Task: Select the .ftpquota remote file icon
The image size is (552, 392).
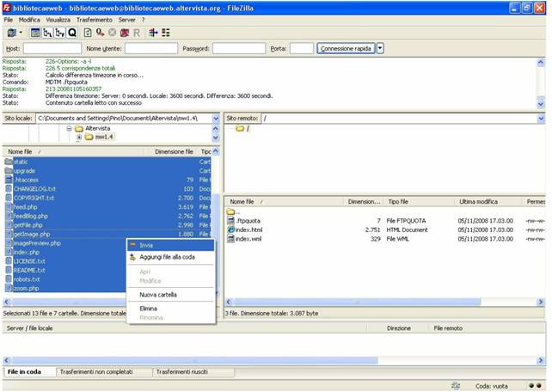Action: pos(230,221)
